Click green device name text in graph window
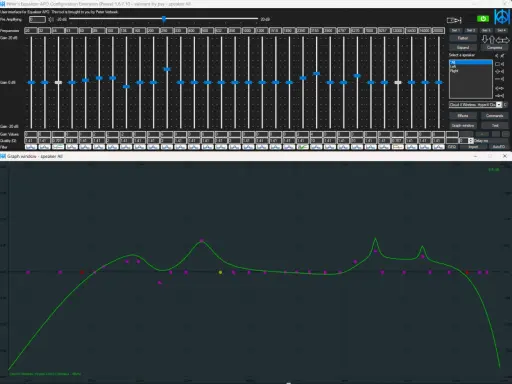 tap(45, 374)
